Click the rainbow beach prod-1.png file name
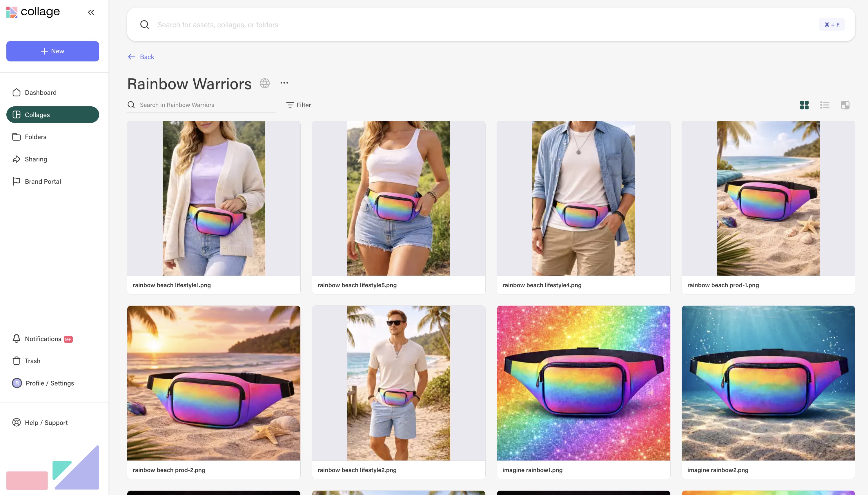868x495 pixels. click(x=723, y=285)
